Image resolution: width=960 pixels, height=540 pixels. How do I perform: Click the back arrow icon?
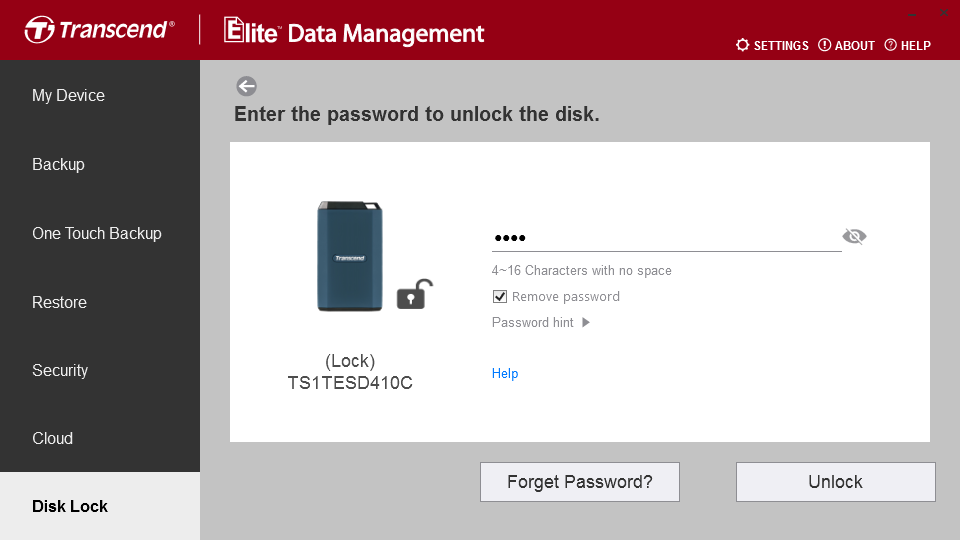pos(246,86)
